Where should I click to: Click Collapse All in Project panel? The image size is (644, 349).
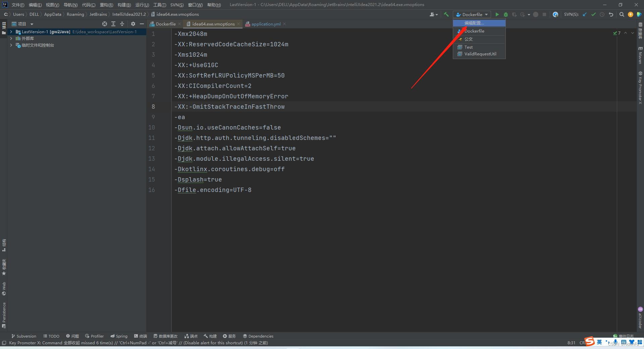[x=122, y=24]
